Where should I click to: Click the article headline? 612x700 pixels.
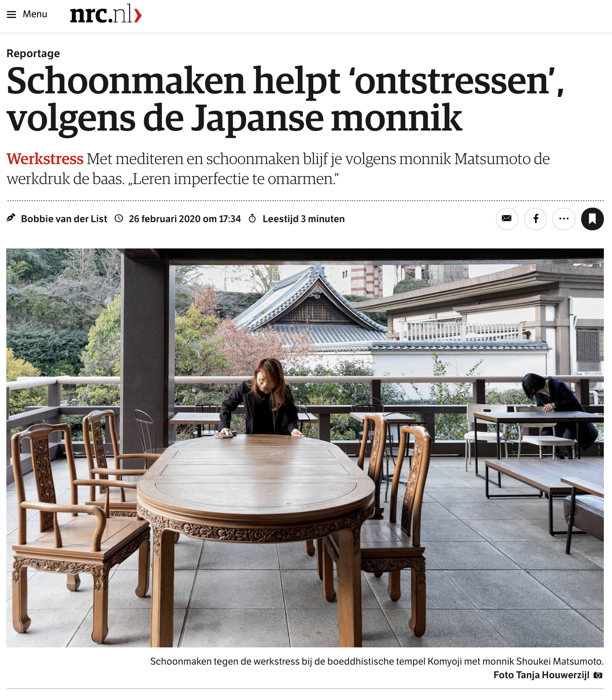point(286,99)
